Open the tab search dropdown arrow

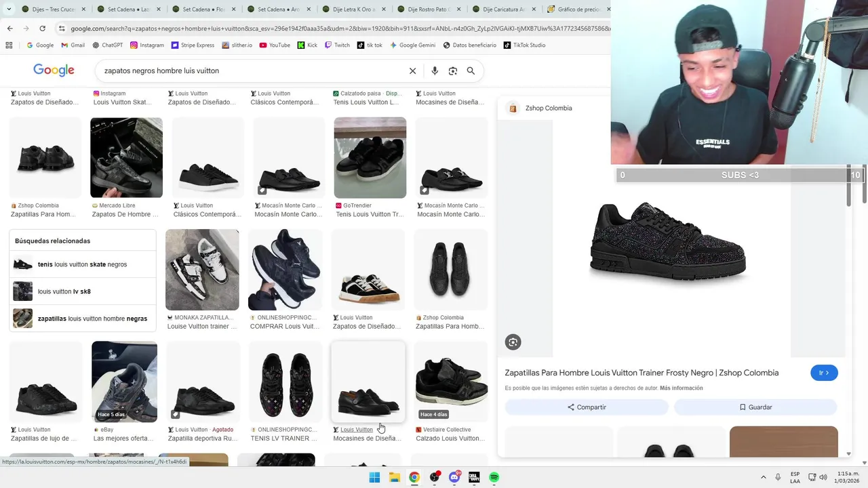coord(9,9)
